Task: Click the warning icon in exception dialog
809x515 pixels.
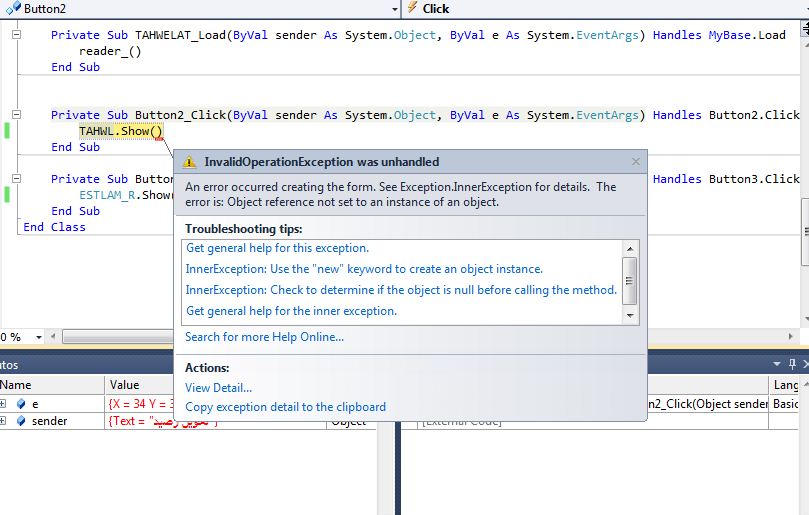Action: coord(190,162)
